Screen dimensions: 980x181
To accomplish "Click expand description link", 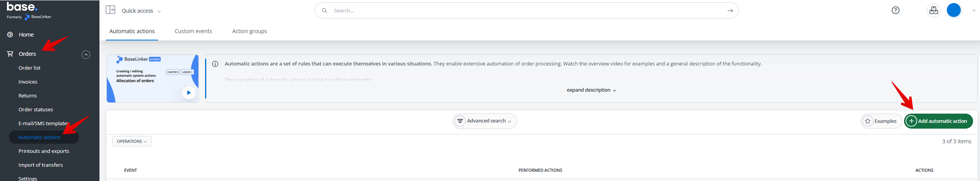I will click(x=591, y=90).
